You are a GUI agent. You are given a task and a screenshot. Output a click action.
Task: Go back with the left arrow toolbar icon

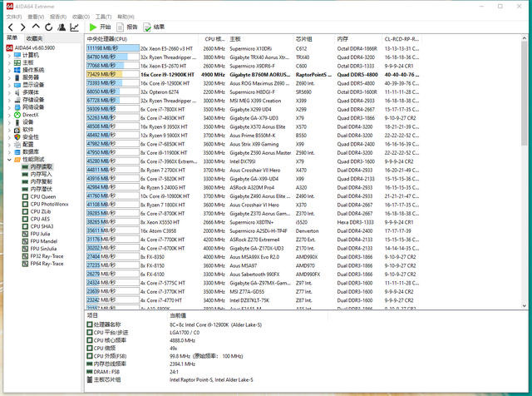click(x=11, y=27)
